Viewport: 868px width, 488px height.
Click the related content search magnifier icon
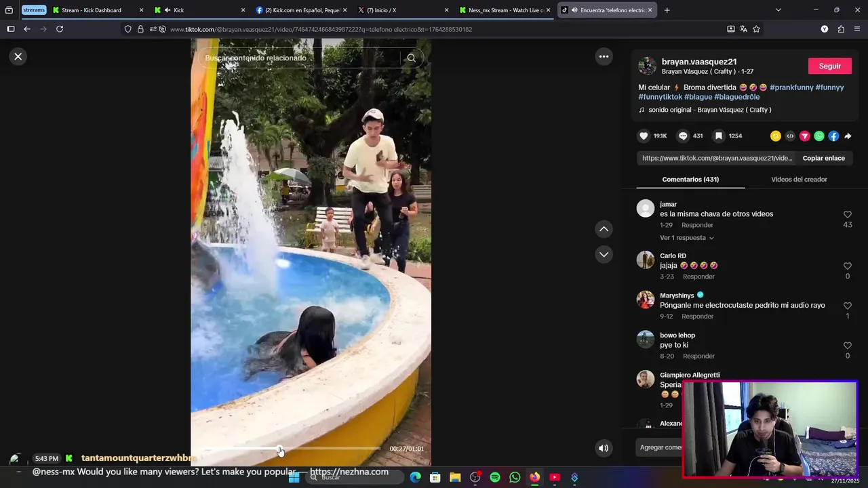(x=411, y=58)
